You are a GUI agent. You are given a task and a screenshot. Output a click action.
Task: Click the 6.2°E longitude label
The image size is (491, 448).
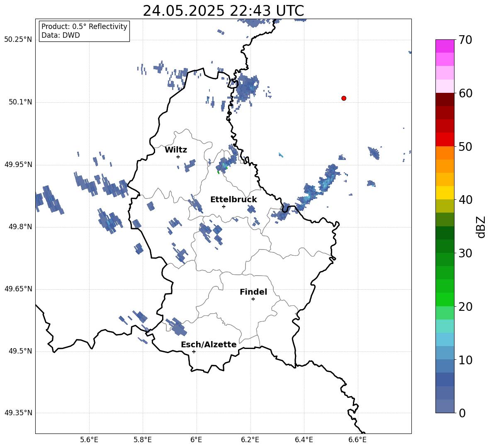(250, 440)
